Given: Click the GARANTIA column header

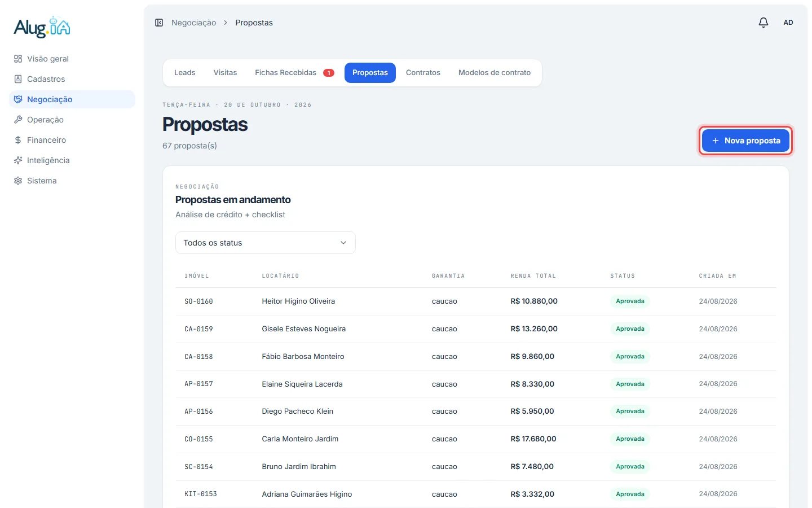Looking at the screenshot, I should coord(448,276).
